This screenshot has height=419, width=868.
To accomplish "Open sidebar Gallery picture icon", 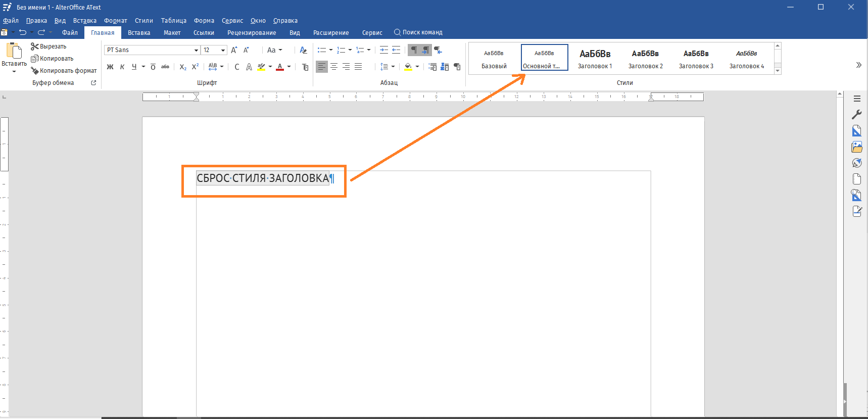I will pyautogui.click(x=857, y=147).
